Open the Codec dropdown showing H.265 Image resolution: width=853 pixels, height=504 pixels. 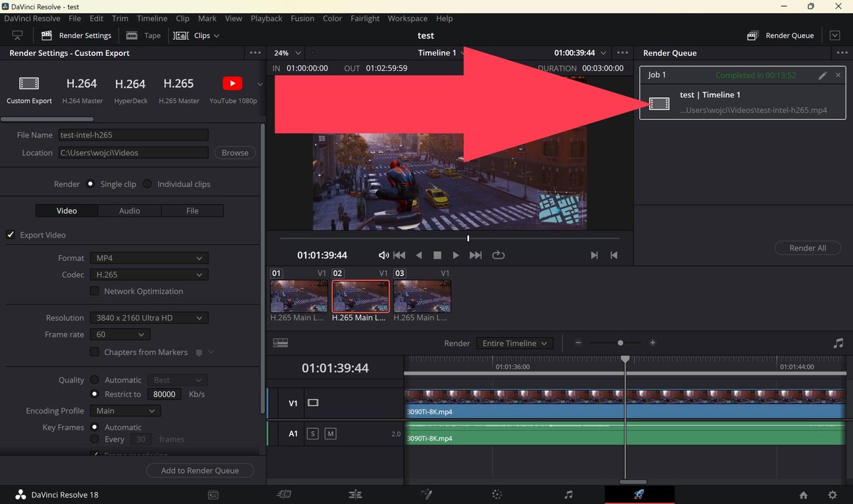[149, 274]
